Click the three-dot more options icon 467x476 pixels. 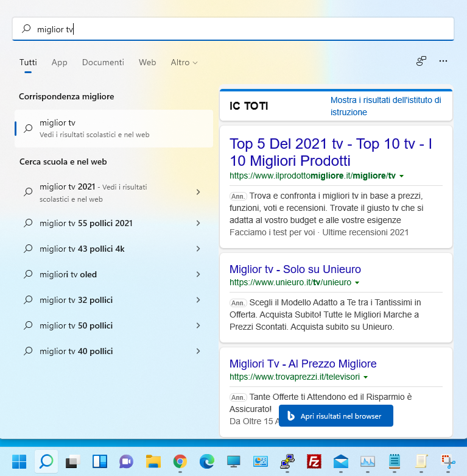443,61
